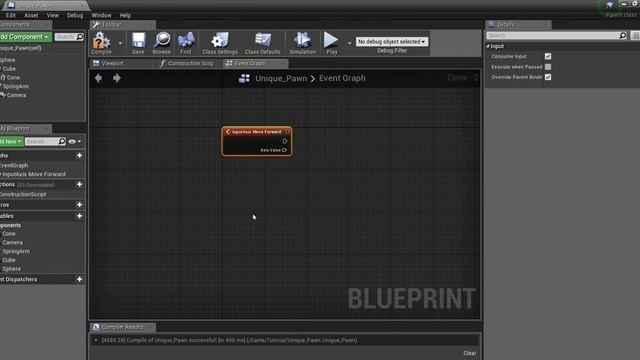Click the Unique_Pawn breadcrumb link

point(281,78)
